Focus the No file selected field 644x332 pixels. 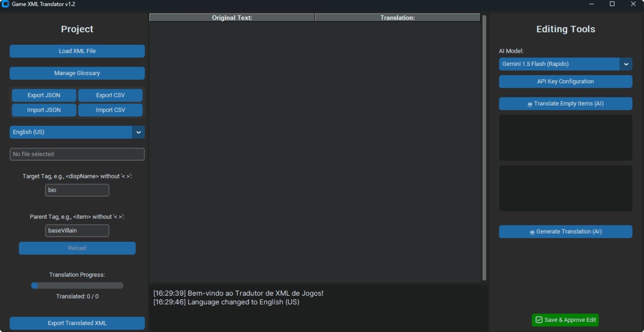(x=77, y=154)
